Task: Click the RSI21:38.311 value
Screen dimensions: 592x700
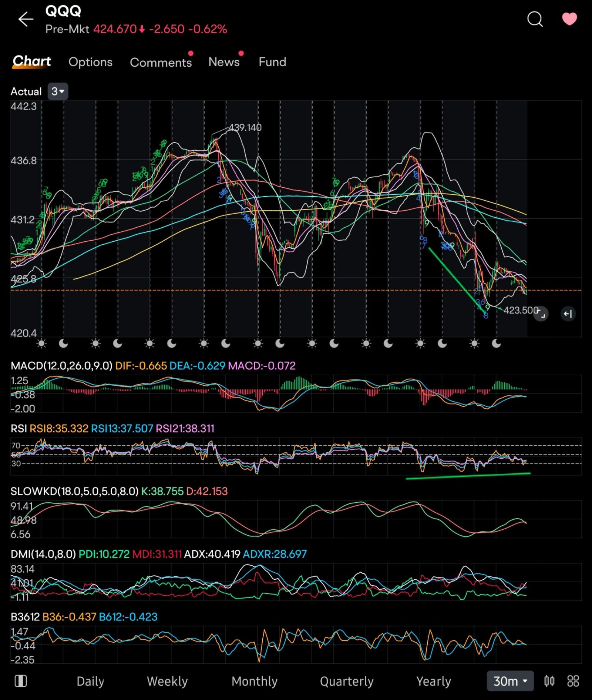Action: click(x=185, y=428)
